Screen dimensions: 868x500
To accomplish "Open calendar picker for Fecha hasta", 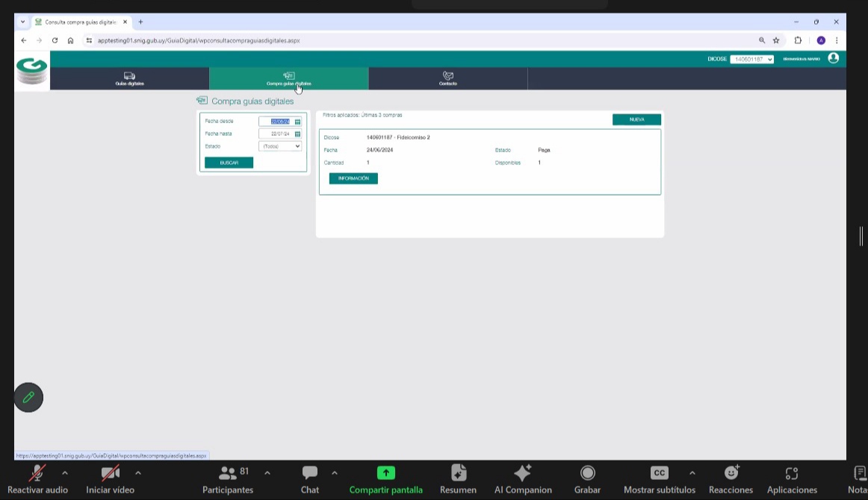I will pos(298,134).
